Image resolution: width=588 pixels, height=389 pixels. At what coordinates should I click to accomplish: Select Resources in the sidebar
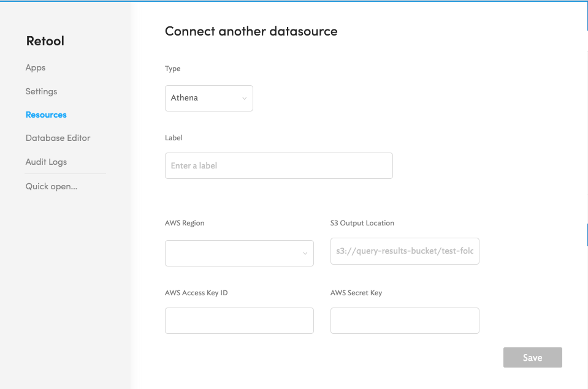pos(46,115)
